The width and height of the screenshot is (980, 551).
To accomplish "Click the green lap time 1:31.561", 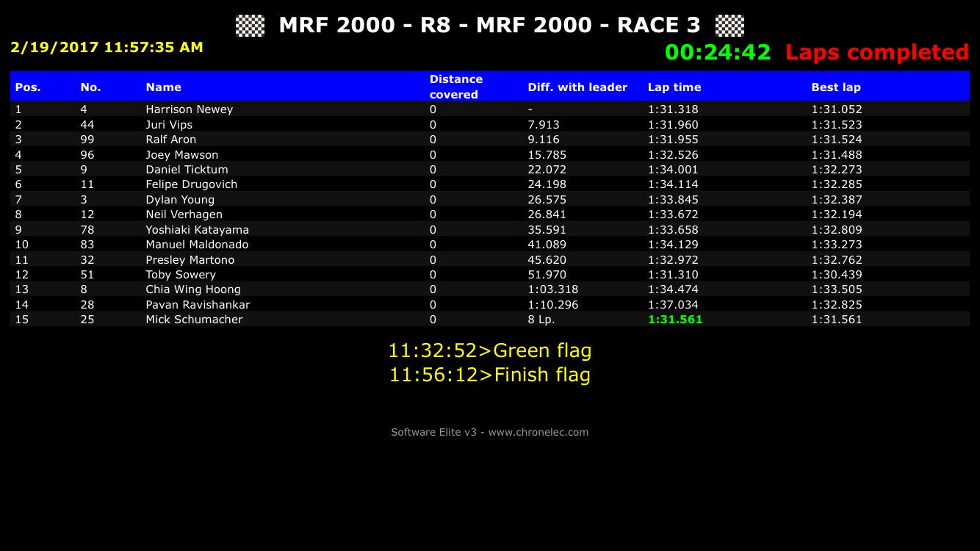I will [x=675, y=320].
